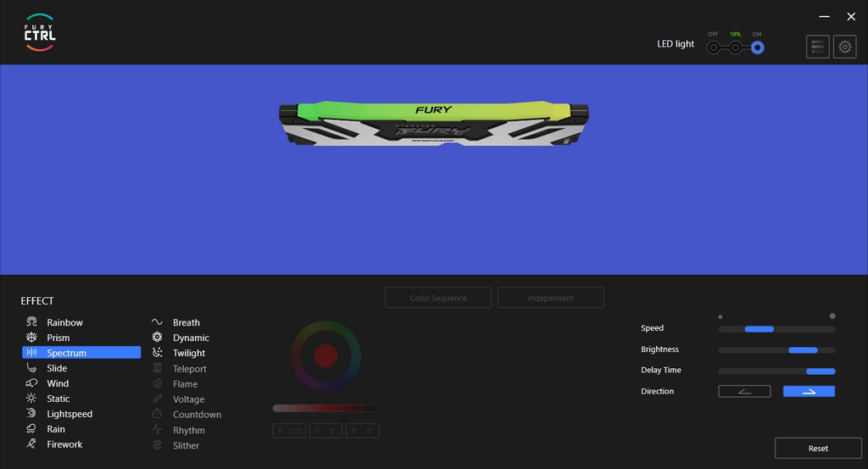Choose the Prism effect icon
Screen dimensions: 868x469
tap(31, 338)
